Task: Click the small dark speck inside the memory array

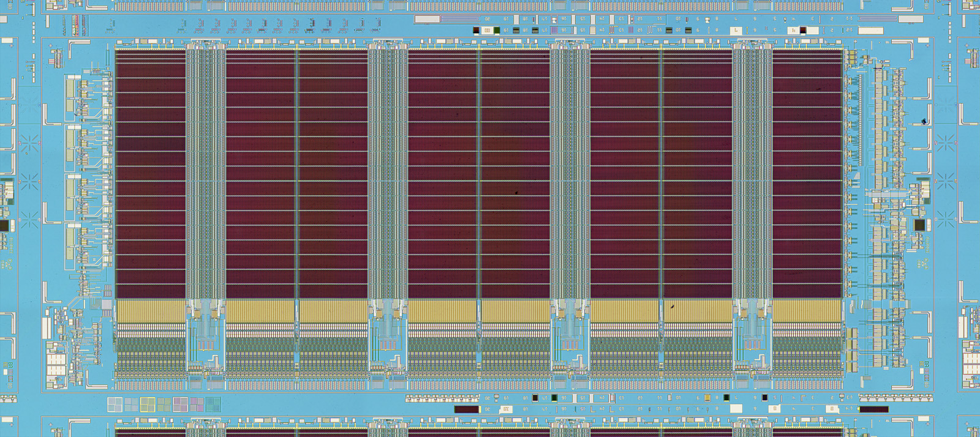Action: tap(516, 193)
